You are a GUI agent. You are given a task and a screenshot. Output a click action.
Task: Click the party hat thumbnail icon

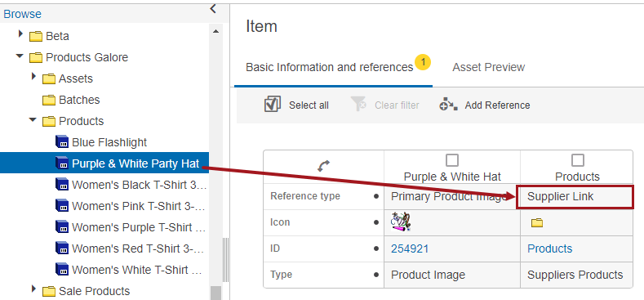pyautogui.click(x=402, y=222)
